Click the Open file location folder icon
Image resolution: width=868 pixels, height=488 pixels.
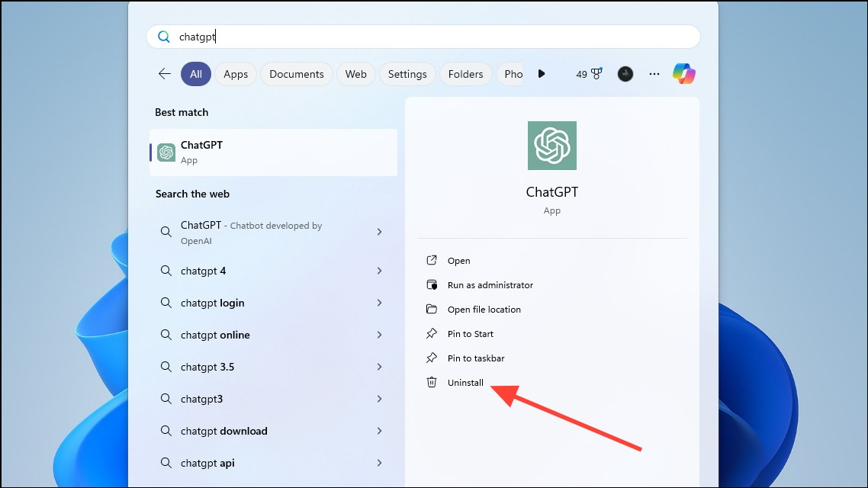coord(432,309)
